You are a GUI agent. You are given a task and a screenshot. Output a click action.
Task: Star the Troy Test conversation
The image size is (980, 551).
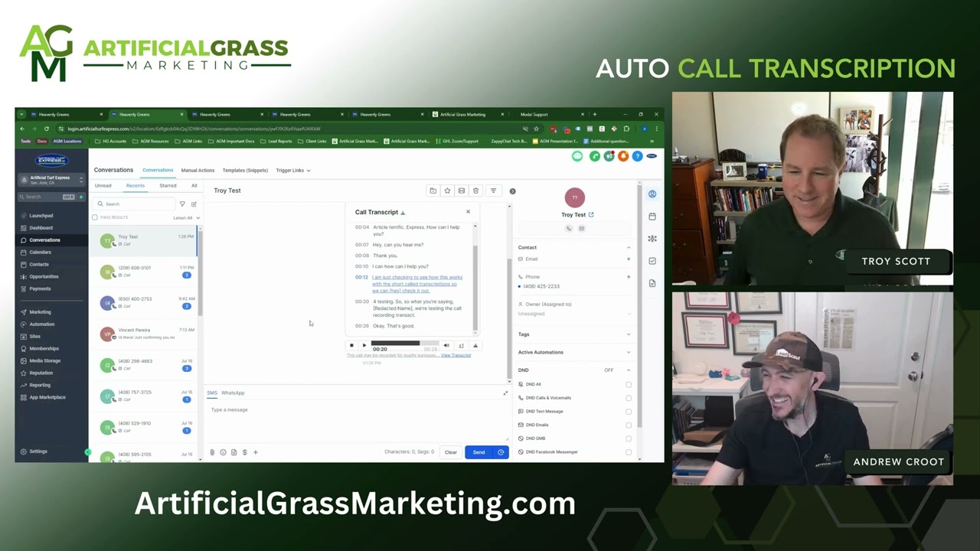coord(447,191)
